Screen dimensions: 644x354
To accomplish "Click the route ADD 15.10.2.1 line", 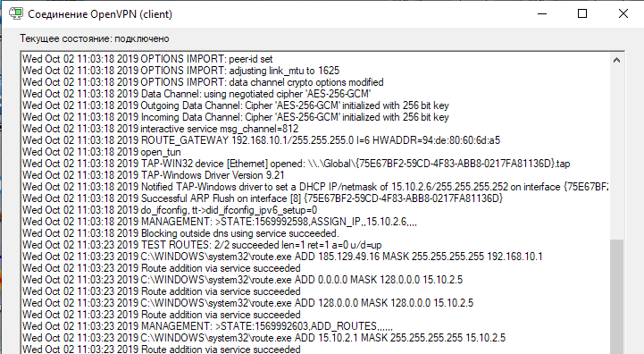I will coord(263,338).
